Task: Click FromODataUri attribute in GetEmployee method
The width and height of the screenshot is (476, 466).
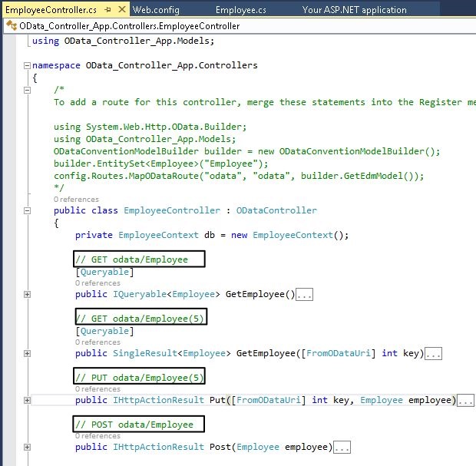Action: click(339, 353)
